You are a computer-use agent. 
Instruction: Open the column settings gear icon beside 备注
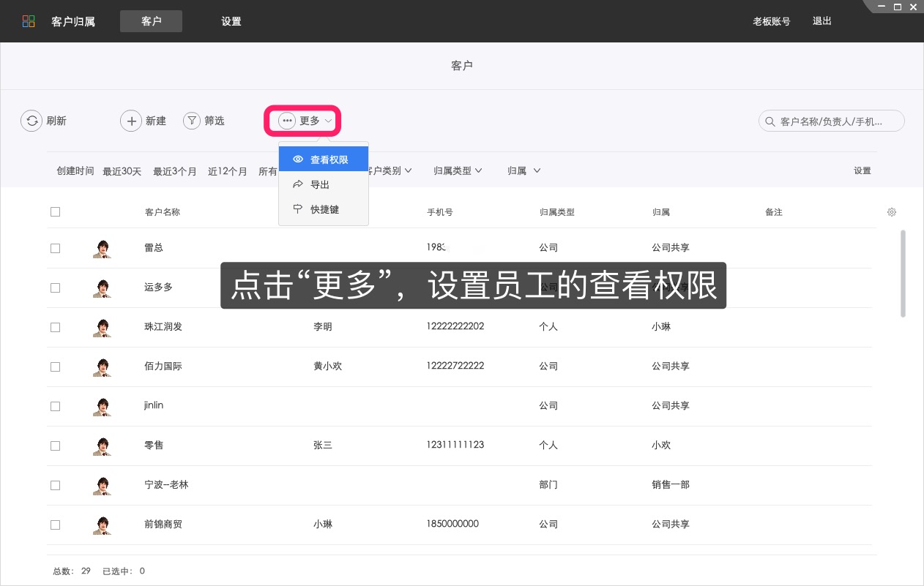tap(891, 212)
